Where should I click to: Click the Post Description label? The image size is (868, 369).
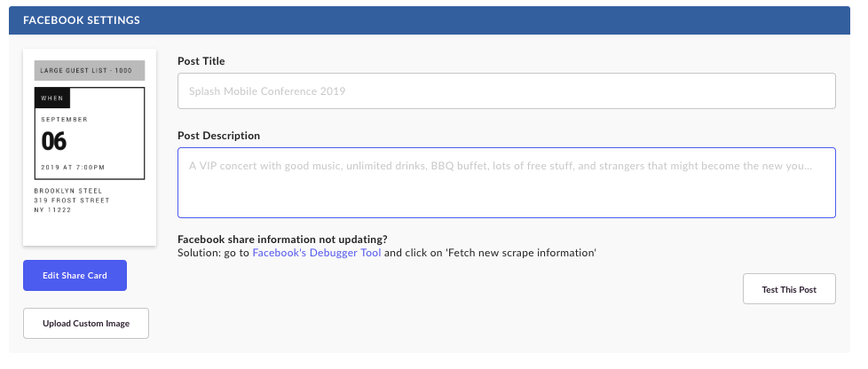click(218, 136)
